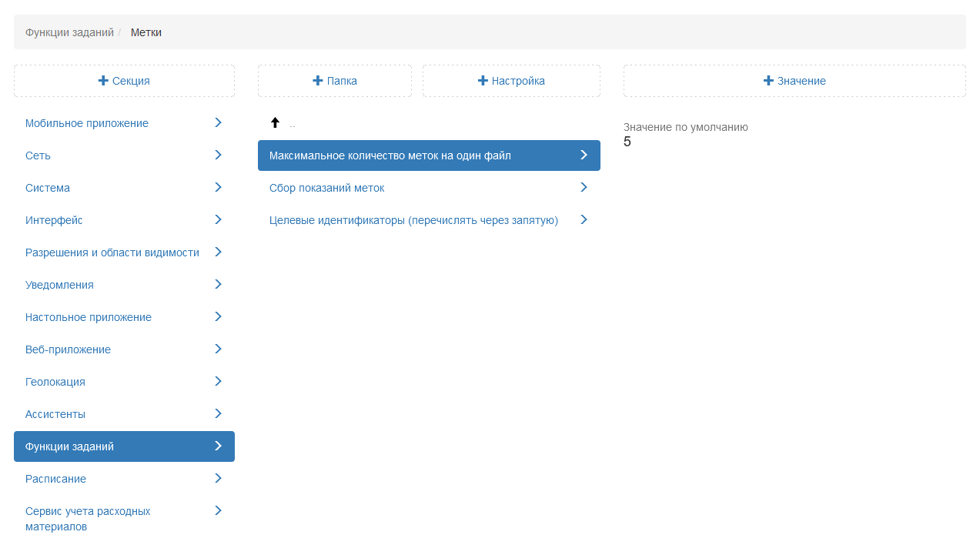Expand the Расписание section chevron
This screenshot has width=980, height=555.
pyautogui.click(x=219, y=478)
